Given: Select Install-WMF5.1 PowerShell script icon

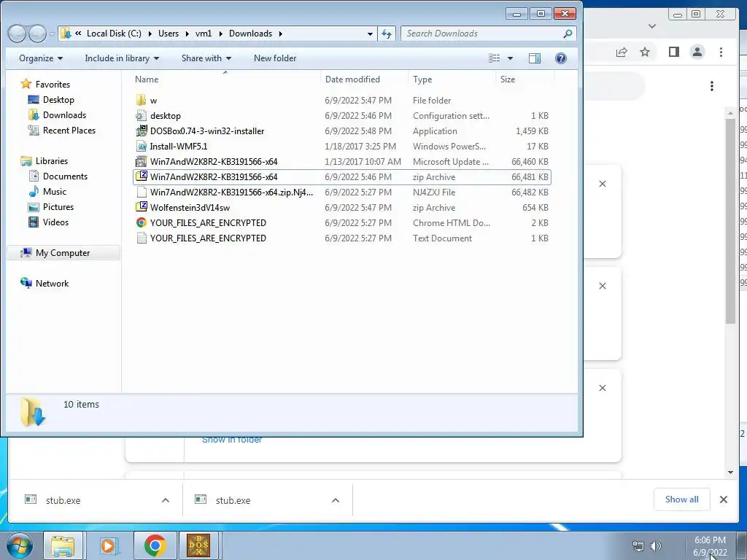Looking at the screenshot, I should (x=141, y=146).
